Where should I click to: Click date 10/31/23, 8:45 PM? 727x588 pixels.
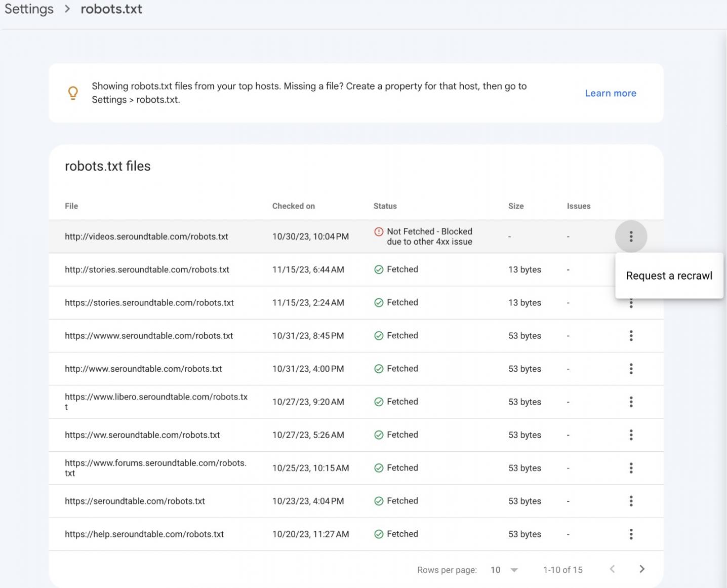[x=308, y=336]
